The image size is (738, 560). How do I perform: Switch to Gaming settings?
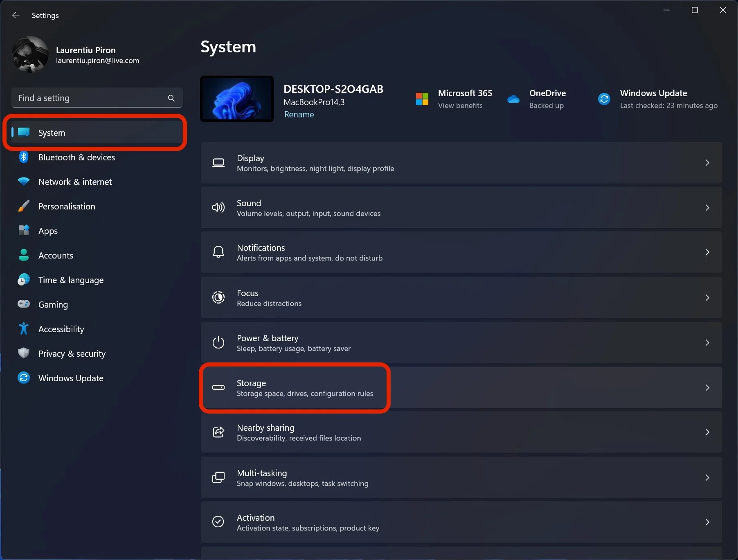97,304
